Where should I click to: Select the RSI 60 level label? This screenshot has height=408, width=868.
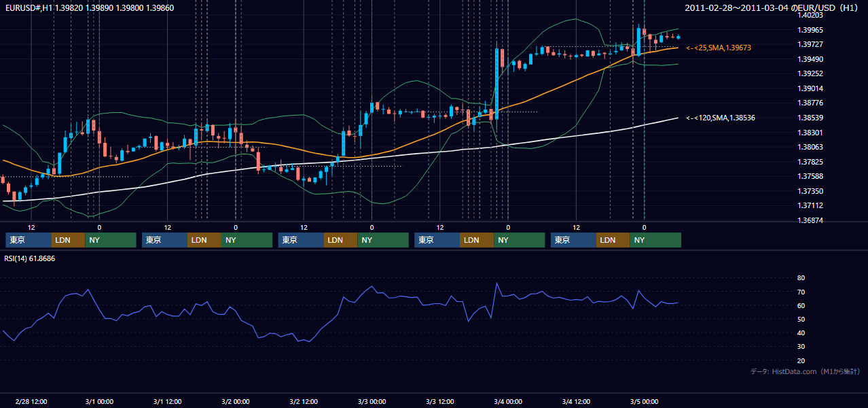[x=801, y=305]
